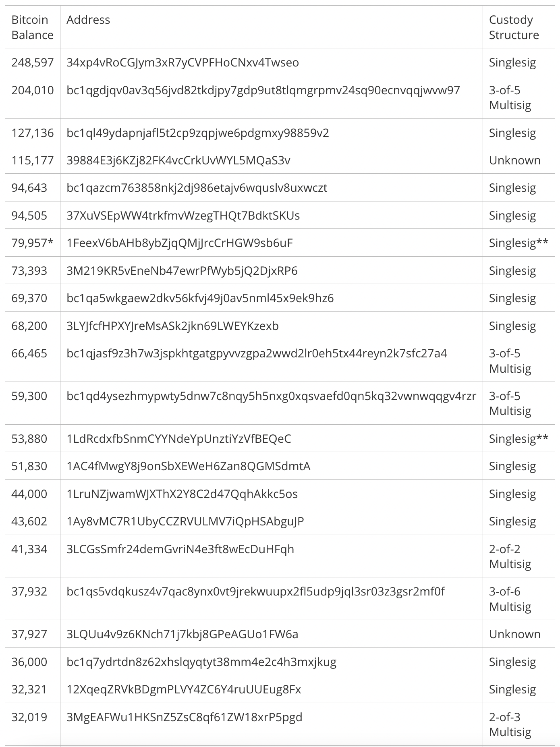Click the 2-of-3 Multisig custody cell
560x747 pixels.
[x=510, y=724]
